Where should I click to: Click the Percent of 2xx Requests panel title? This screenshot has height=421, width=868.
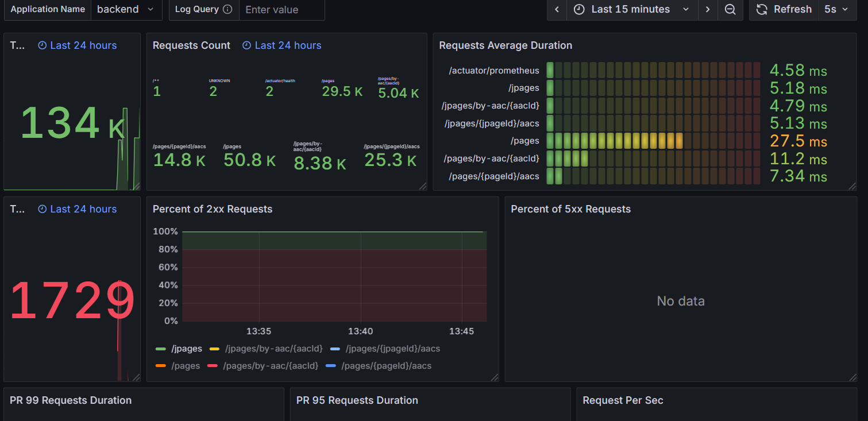(213, 209)
